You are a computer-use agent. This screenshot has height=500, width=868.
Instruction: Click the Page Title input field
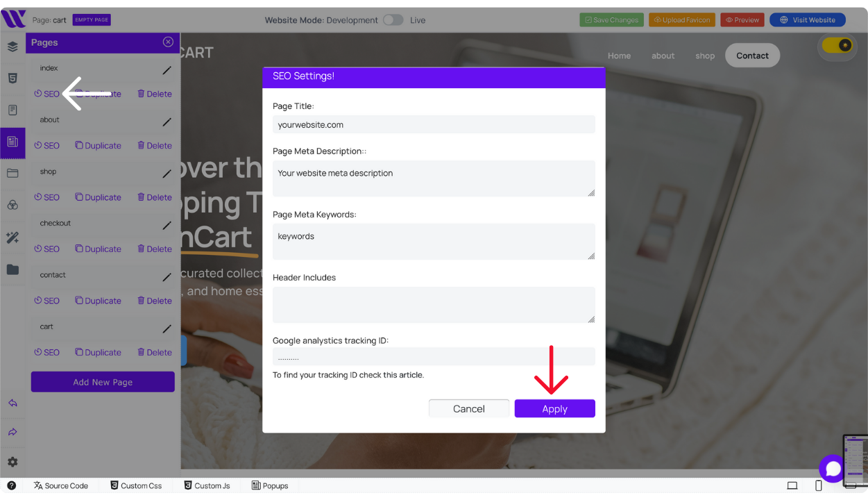pyautogui.click(x=434, y=125)
